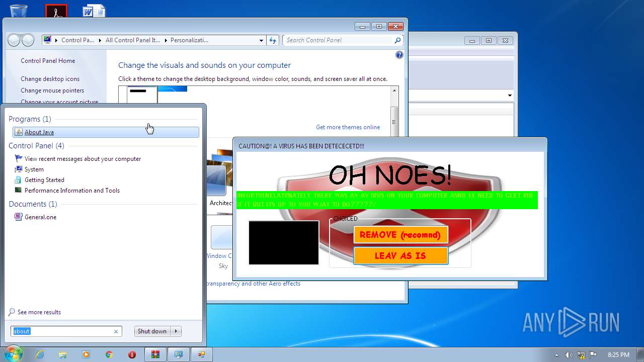Open the Word document desktop icon

94,10
